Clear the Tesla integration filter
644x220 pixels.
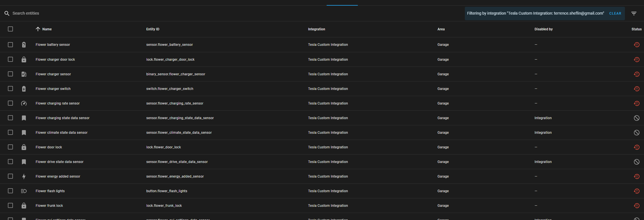[615, 13]
